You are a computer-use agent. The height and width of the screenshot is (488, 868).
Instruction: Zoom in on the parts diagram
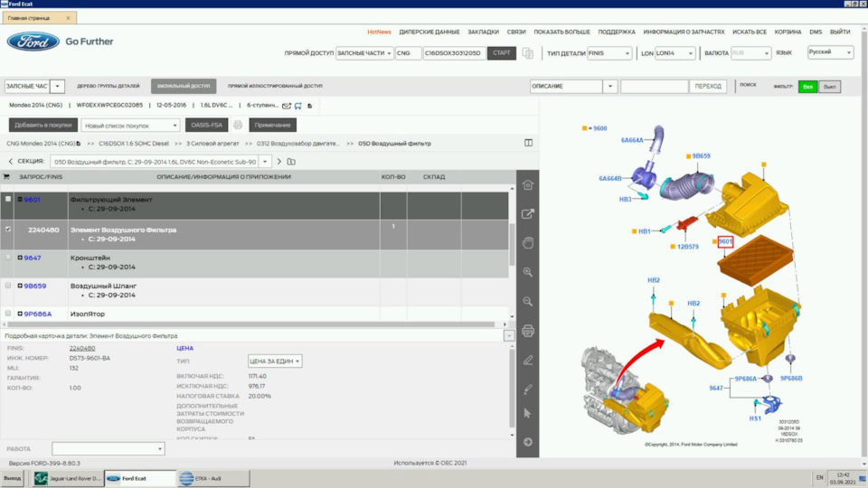click(527, 272)
